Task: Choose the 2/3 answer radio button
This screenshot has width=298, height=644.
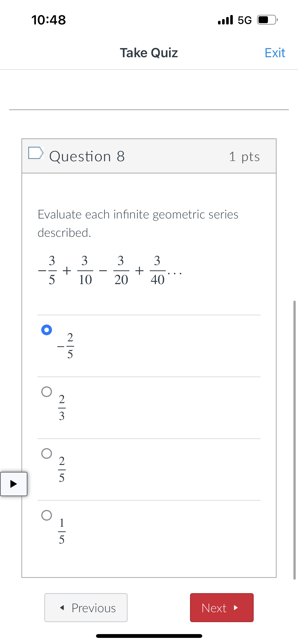Action: click(x=47, y=392)
